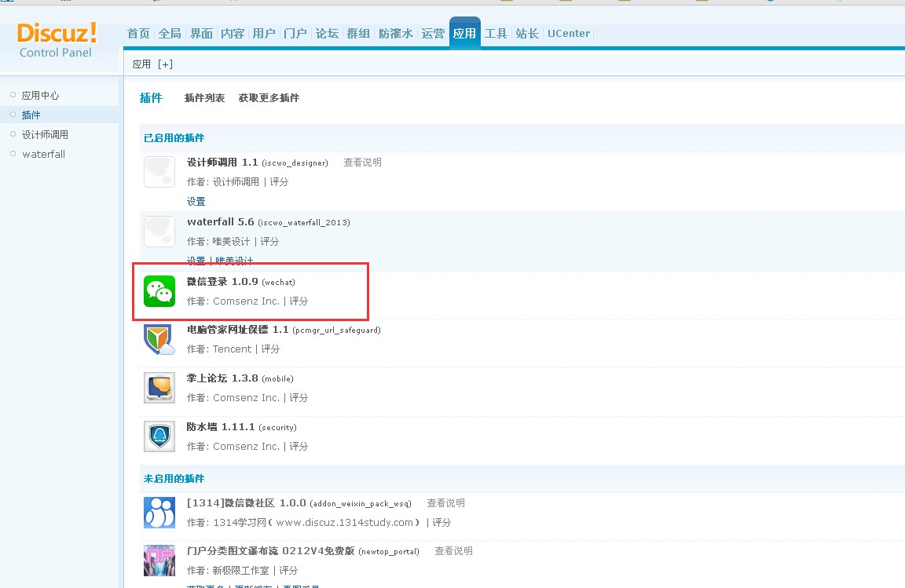
Task: Click the 电脑管家网址保镖 shield icon
Action: [x=159, y=339]
